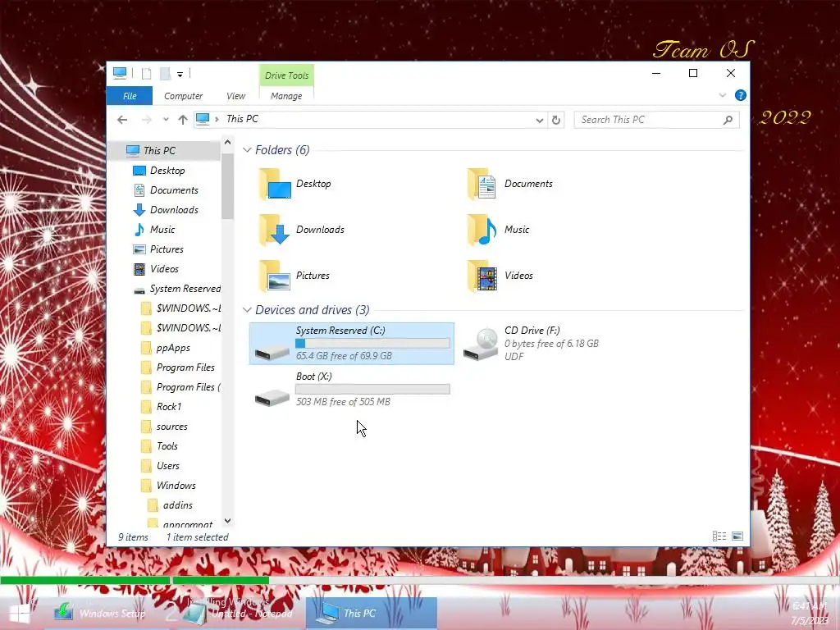Open the Windows Start button on taskbar
The image size is (840, 630).
pos(20,614)
